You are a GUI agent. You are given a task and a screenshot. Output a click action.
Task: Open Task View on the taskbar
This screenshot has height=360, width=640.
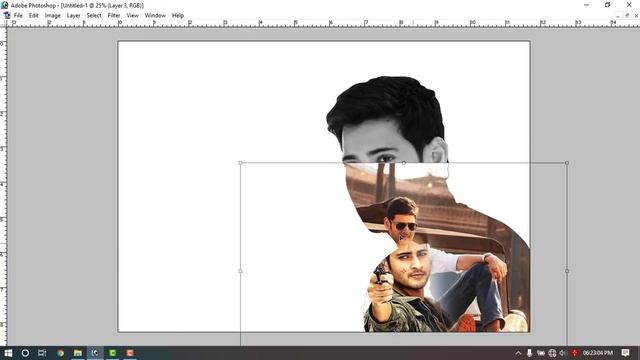(x=42, y=353)
